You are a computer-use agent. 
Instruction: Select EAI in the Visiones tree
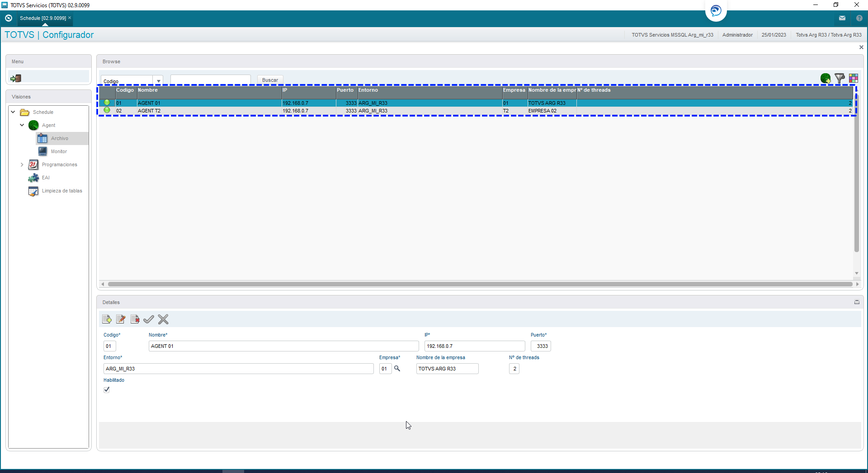click(46, 178)
